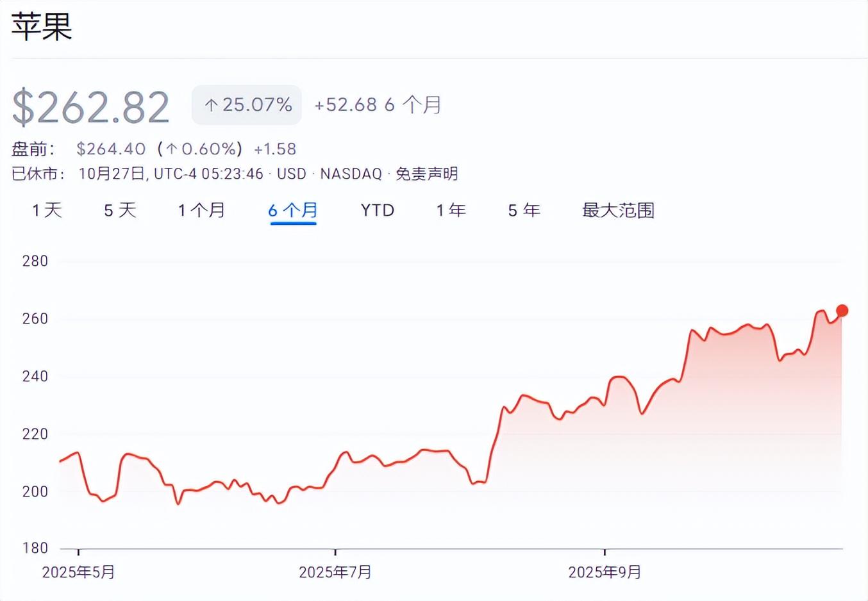Click the 2025年7月 axis marker
This screenshot has width=868, height=601.
pos(335,572)
